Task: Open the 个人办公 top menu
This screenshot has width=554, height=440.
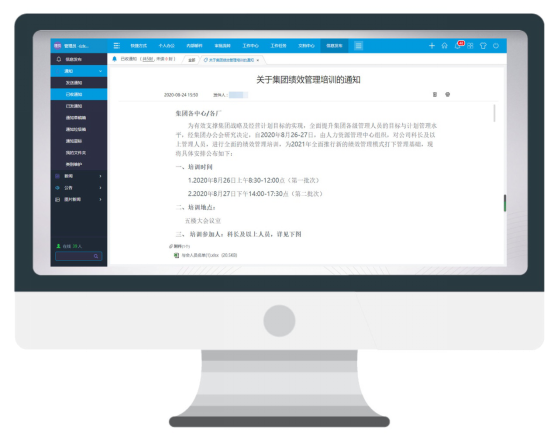Action: pos(166,46)
